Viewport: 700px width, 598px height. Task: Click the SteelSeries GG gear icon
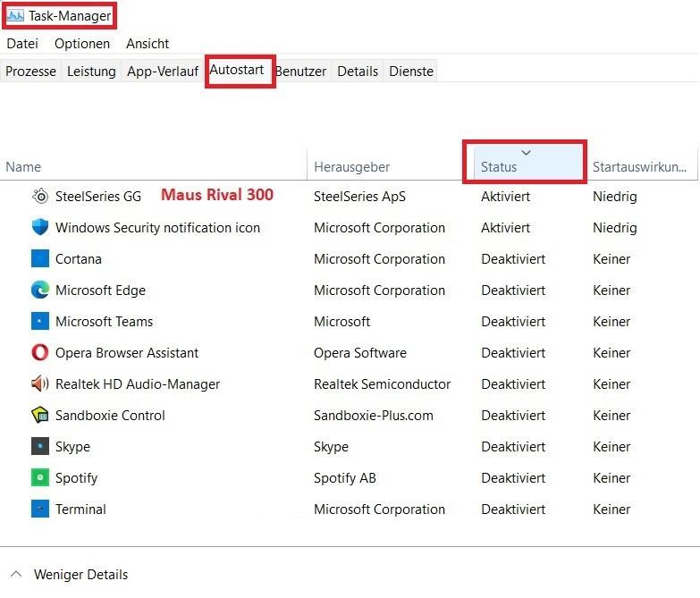(x=40, y=197)
